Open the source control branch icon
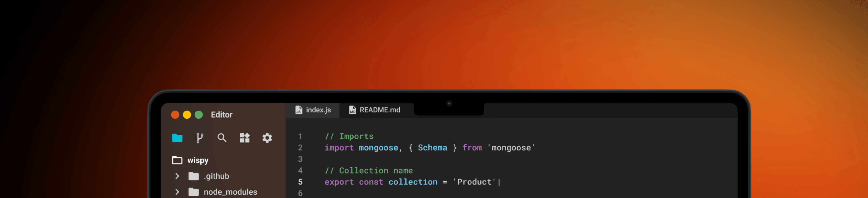The image size is (868, 198). 200,138
